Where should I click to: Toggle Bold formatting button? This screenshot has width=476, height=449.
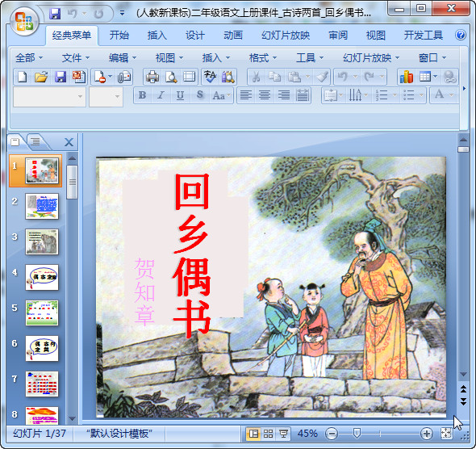pyautogui.click(x=142, y=95)
